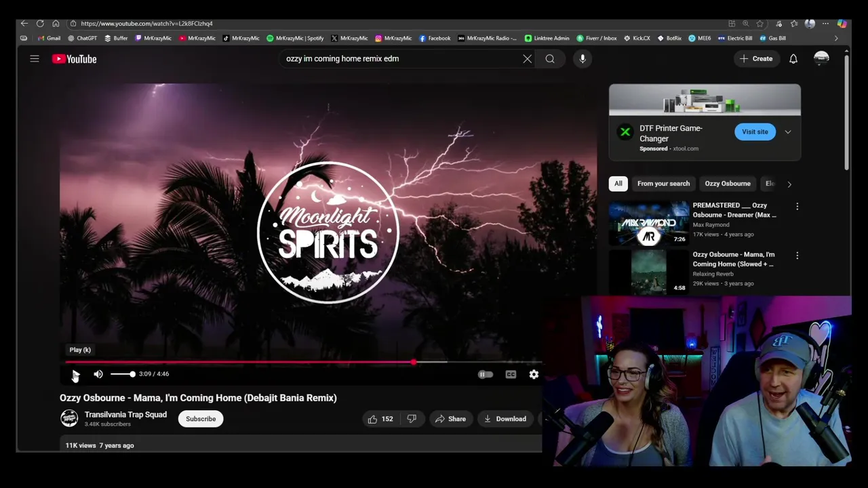Open the Electric Bill bookmark
This screenshot has width=868, height=488.
point(735,39)
